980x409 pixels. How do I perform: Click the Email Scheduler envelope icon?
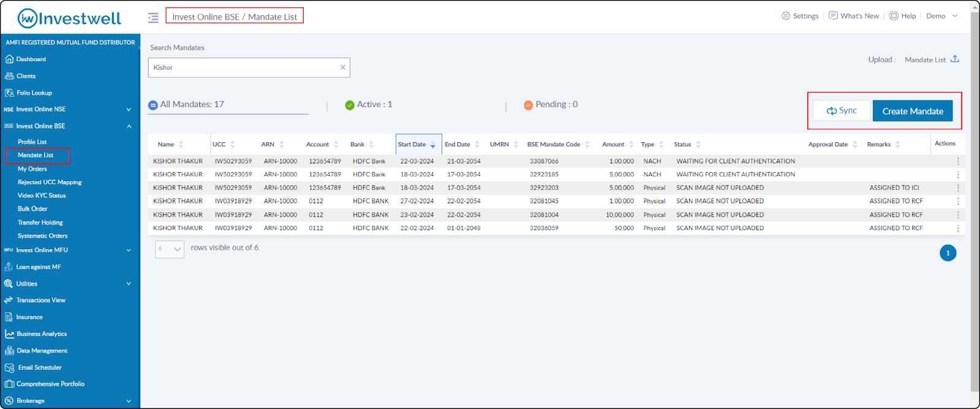click(x=9, y=368)
